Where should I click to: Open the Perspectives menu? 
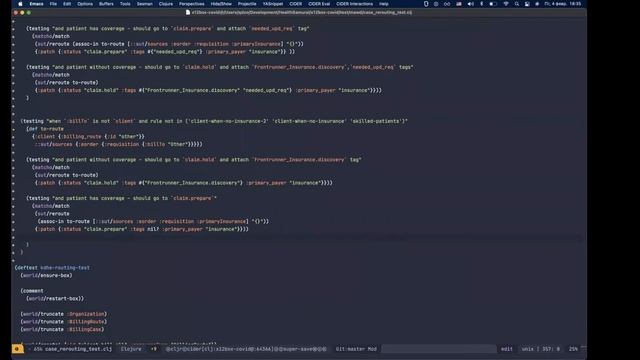pyautogui.click(x=191, y=4)
